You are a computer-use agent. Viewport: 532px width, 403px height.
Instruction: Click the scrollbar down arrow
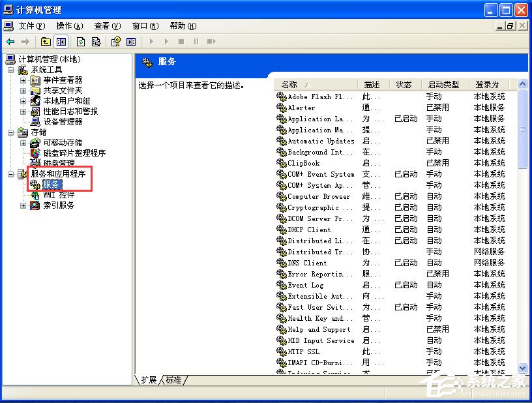coord(522,368)
